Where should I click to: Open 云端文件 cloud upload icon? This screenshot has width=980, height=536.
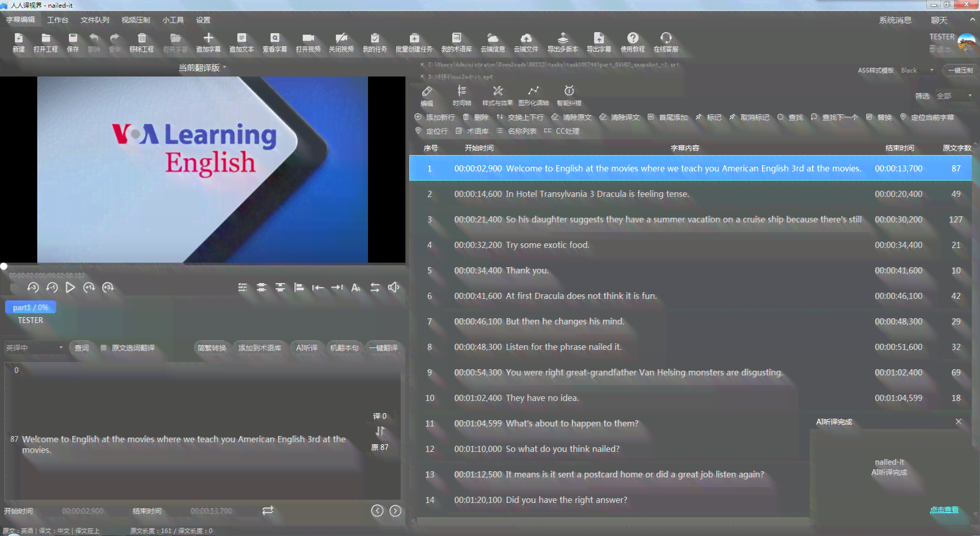526,42
